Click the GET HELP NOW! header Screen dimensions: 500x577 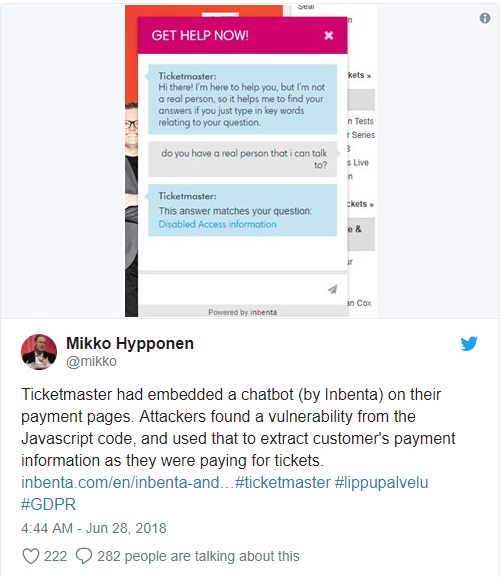(x=200, y=35)
